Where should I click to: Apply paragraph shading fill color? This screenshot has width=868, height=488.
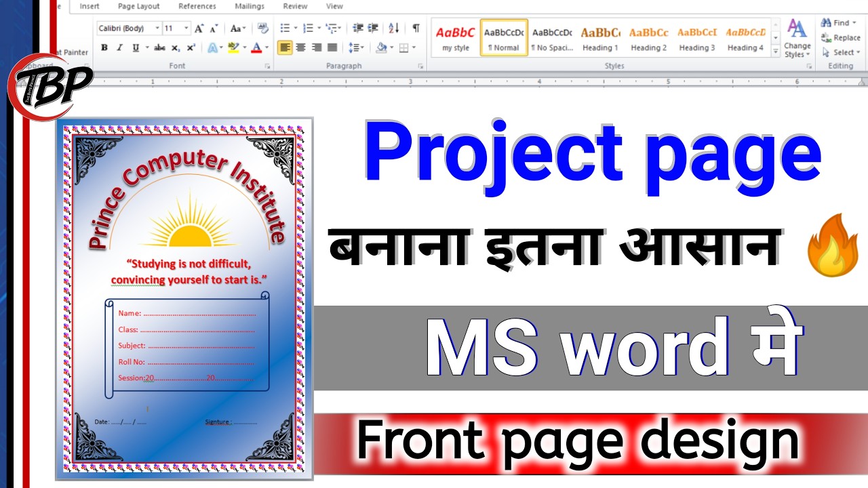(381, 47)
